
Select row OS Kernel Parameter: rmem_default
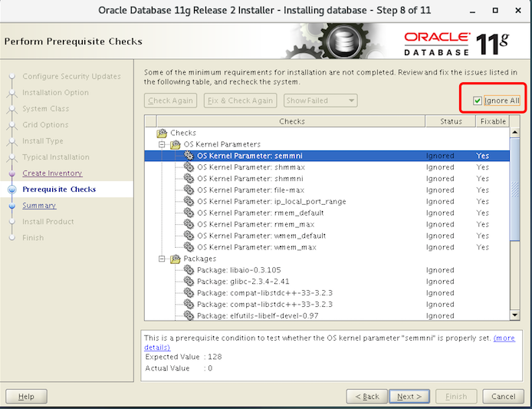(327, 213)
